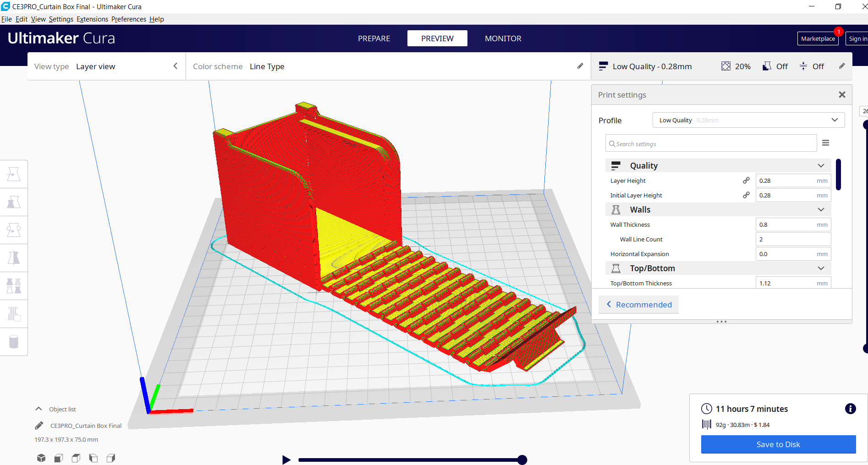Open the View menu
This screenshot has height=465, width=868.
(38, 19)
